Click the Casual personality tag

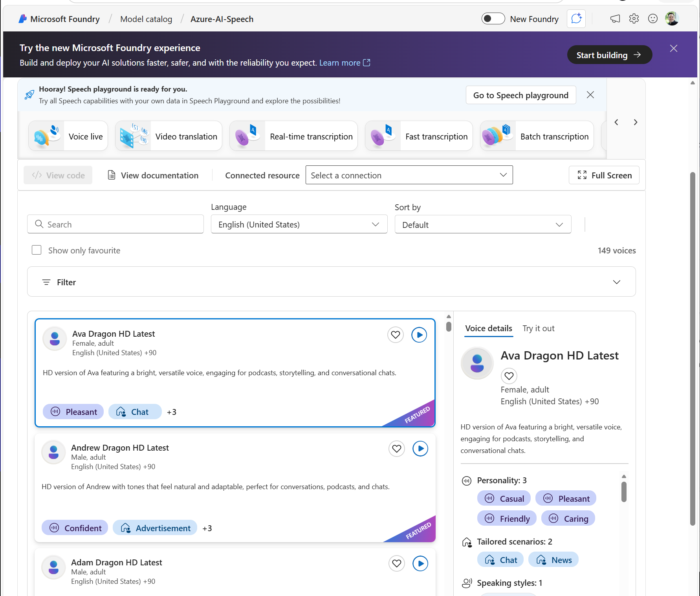(x=504, y=499)
